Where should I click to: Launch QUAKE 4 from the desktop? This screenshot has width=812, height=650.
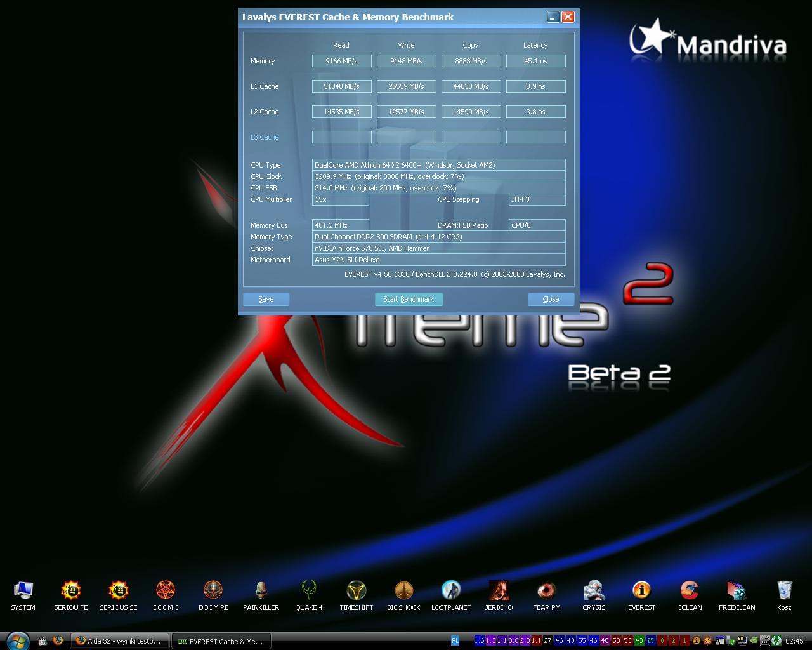click(x=308, y=595)
